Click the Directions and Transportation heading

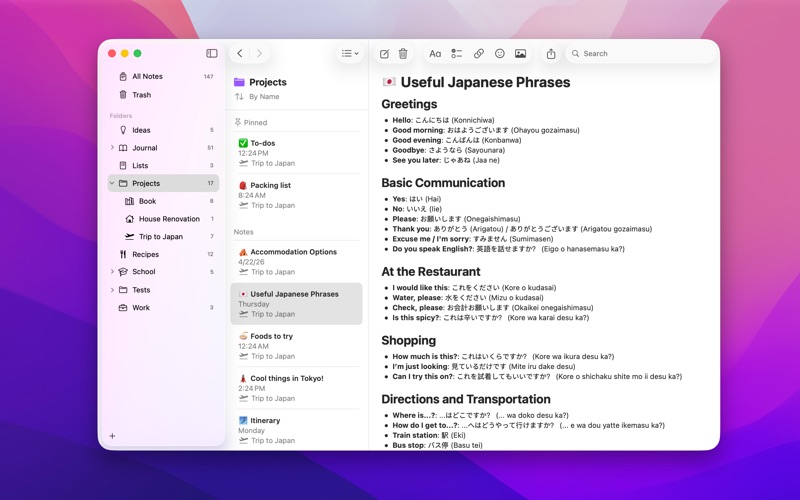coord(466,399)
